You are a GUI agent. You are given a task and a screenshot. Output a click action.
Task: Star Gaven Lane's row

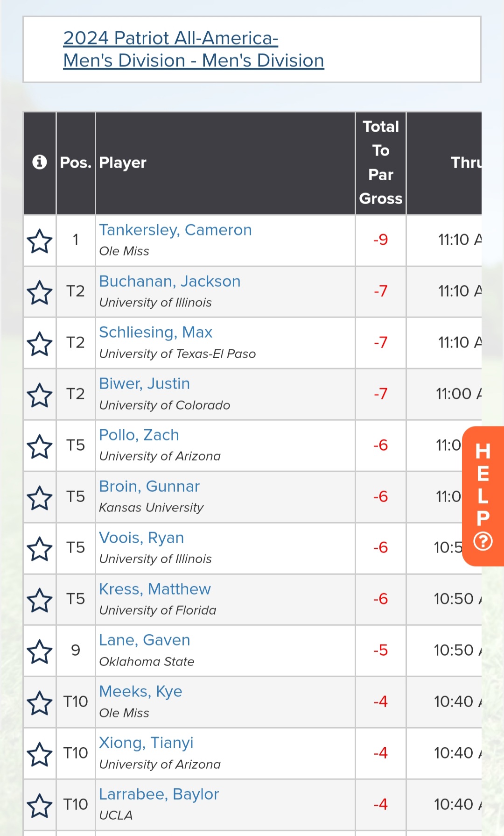[x=40, y=652]
